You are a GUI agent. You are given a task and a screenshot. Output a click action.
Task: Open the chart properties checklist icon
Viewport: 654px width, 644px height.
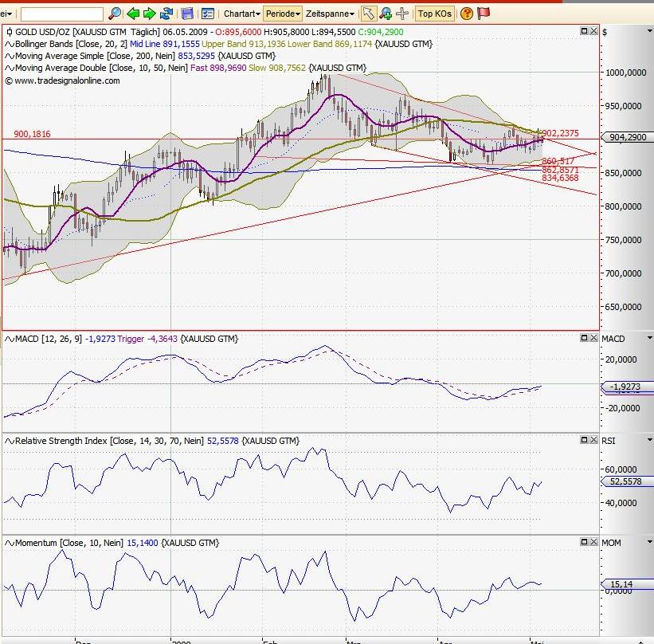209,13
